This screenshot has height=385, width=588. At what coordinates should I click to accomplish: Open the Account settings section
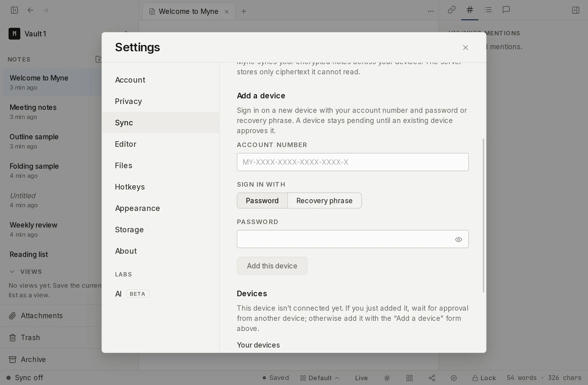point(161,80)
